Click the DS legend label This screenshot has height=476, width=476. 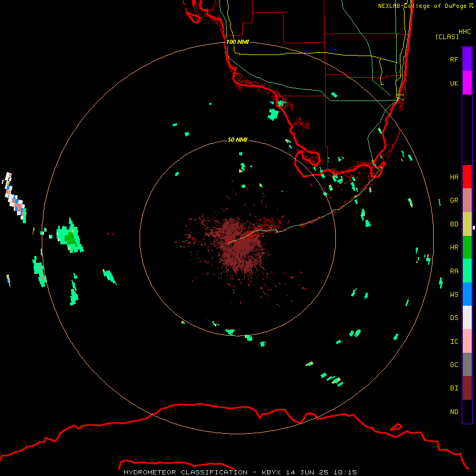click(x=454, y=318)
